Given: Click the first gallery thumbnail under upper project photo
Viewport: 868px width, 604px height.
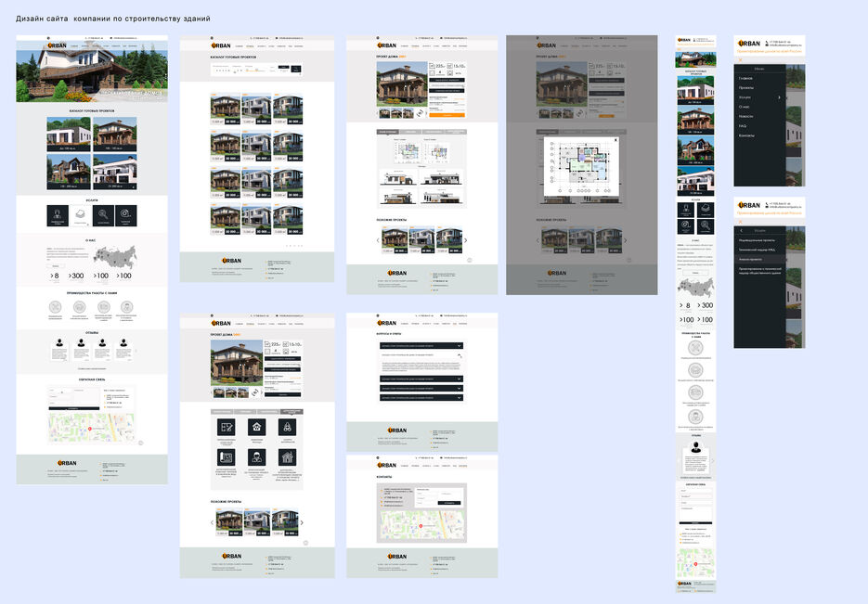Looking at the screenshot, I should (385, 113).
